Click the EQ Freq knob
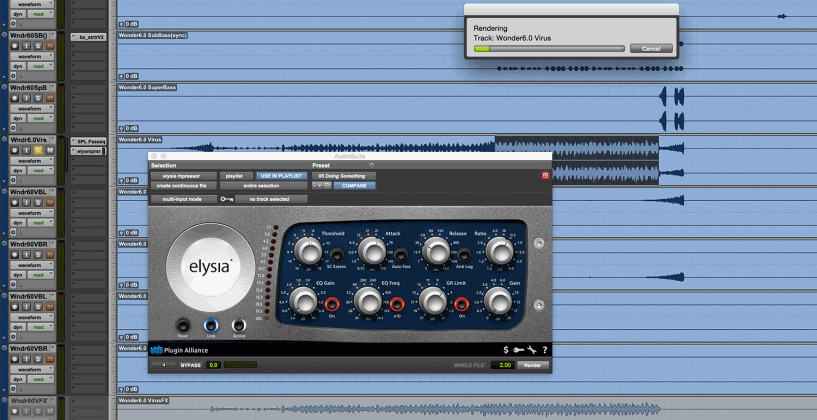This screenshot has width=817, height=420. (368, 301)
